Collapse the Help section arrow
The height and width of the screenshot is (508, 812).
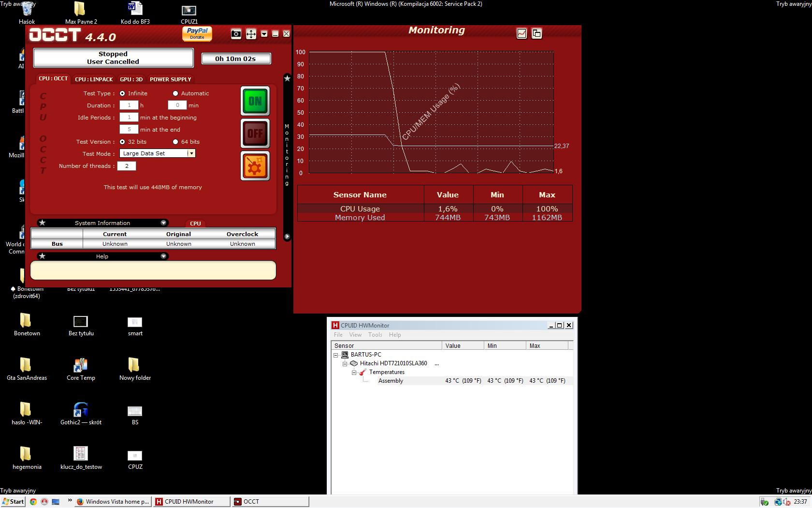(163, 256)
